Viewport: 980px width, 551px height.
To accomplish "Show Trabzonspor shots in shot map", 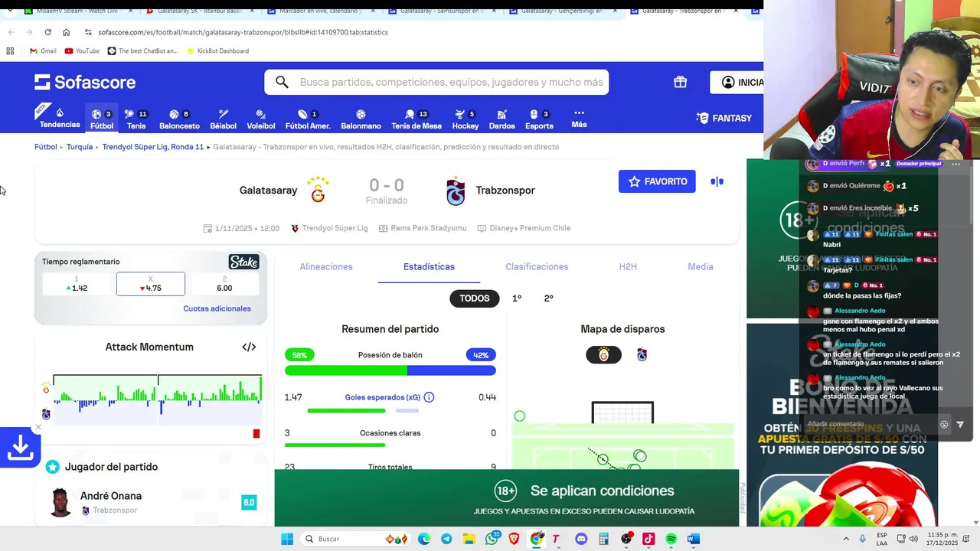I will coord(642,355).
